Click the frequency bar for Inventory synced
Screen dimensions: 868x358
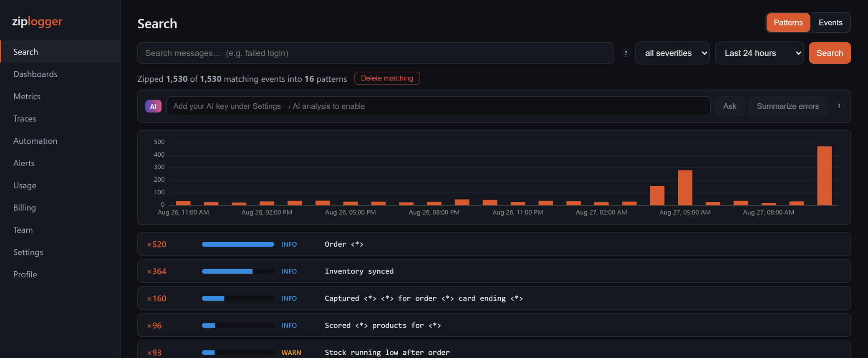click(238, 271)
